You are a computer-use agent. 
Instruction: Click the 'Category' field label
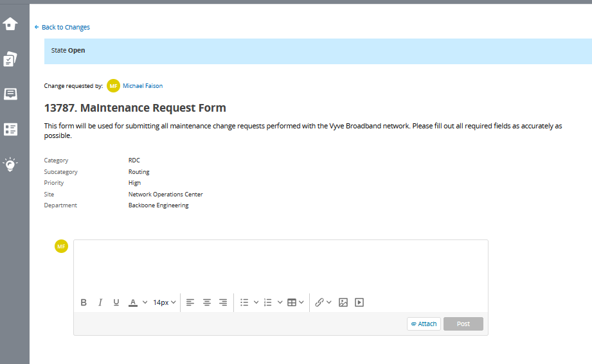click(x=56, y=160)
